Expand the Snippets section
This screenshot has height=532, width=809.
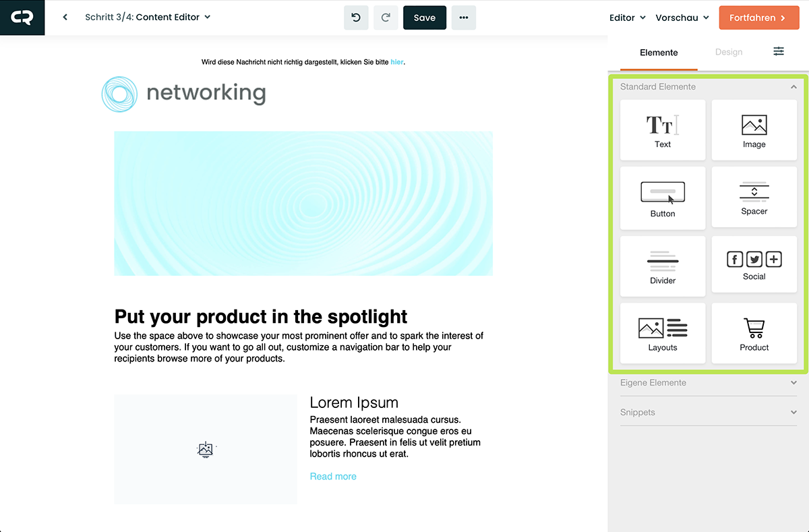click(x=793, y=413)
